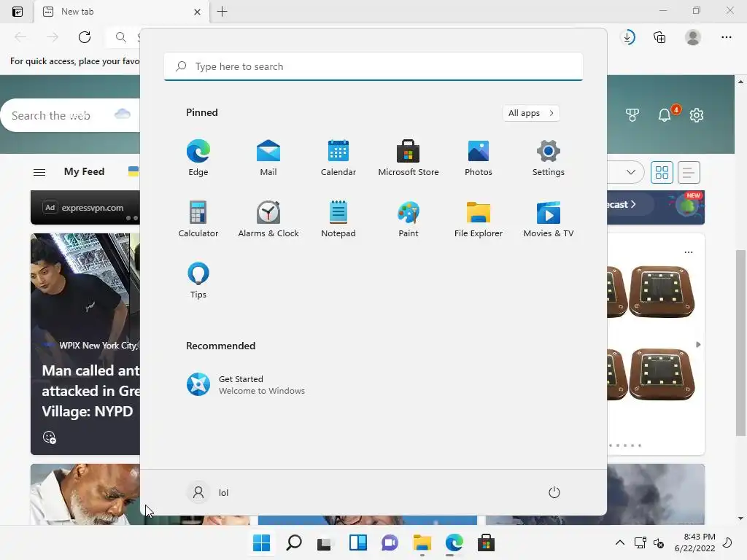
Task: Open Edge tab actions menu
Action: pyautogui.click(x=18, y=12)
